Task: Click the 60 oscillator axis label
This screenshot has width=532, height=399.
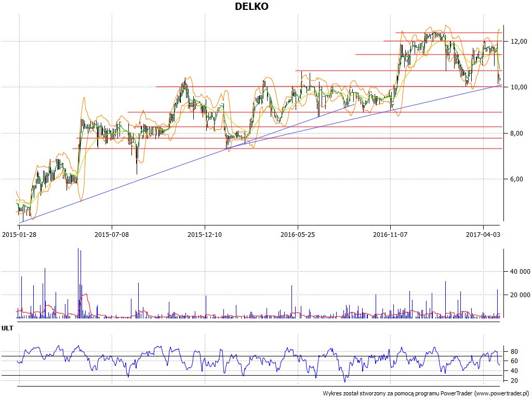Action: click(x=514, y=361)
